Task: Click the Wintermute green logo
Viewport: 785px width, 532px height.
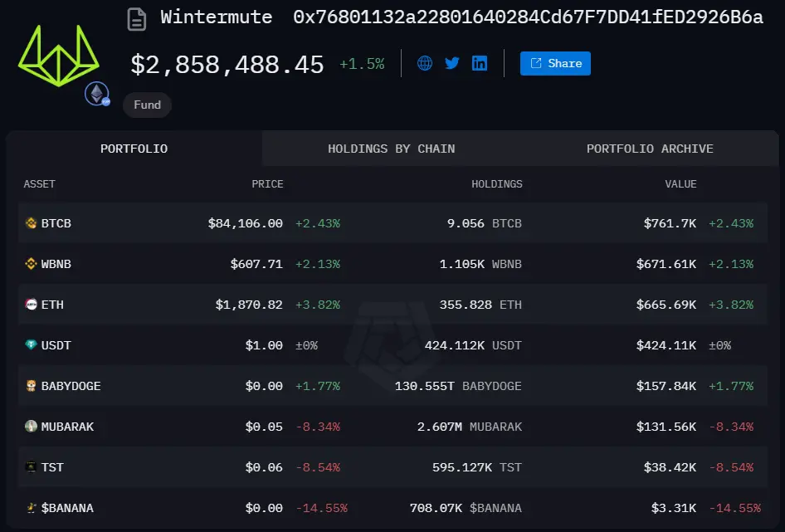Action: pyautogui.click(x=59, y=58)
